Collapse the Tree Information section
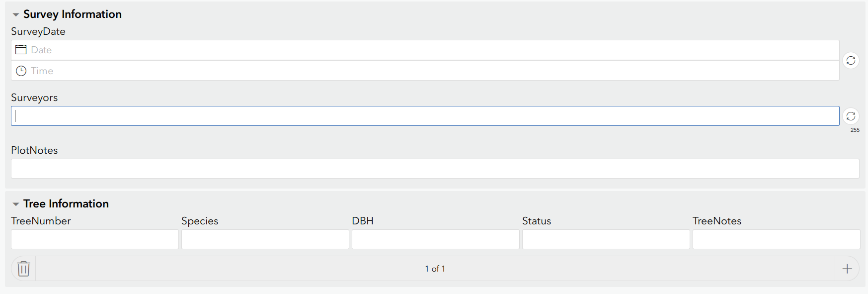 (x=15, y=203)
